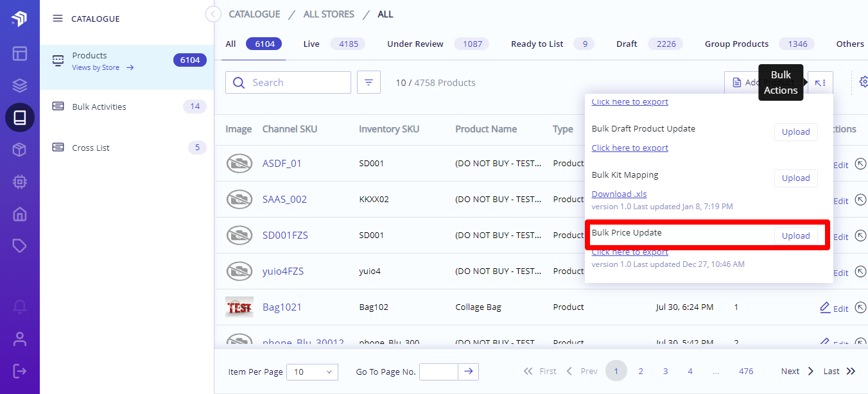
Task: Toggle the hamburger menu beside CATALOGUE
Action: pyautogui.click(x=58, y=19)
